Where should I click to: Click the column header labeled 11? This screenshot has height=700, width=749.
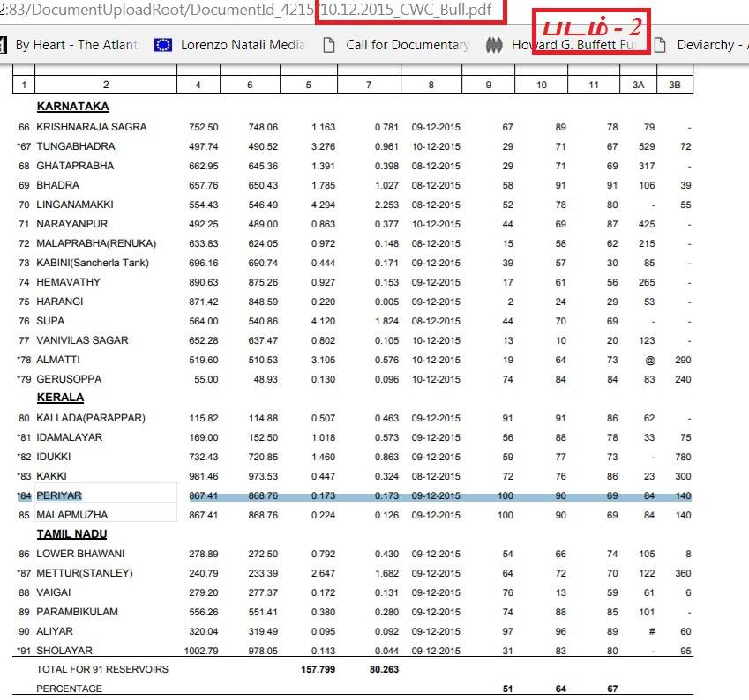click(x=593, y=85)
